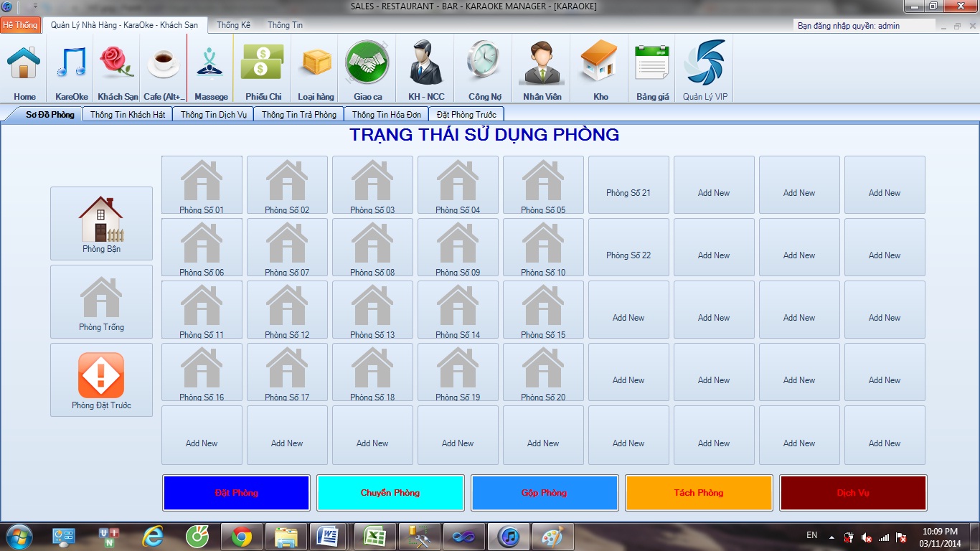This screenshot has width=980, height=551.
Task: Click Add New tile beside Phòng Số 21
Action: (x=714, y=185)
